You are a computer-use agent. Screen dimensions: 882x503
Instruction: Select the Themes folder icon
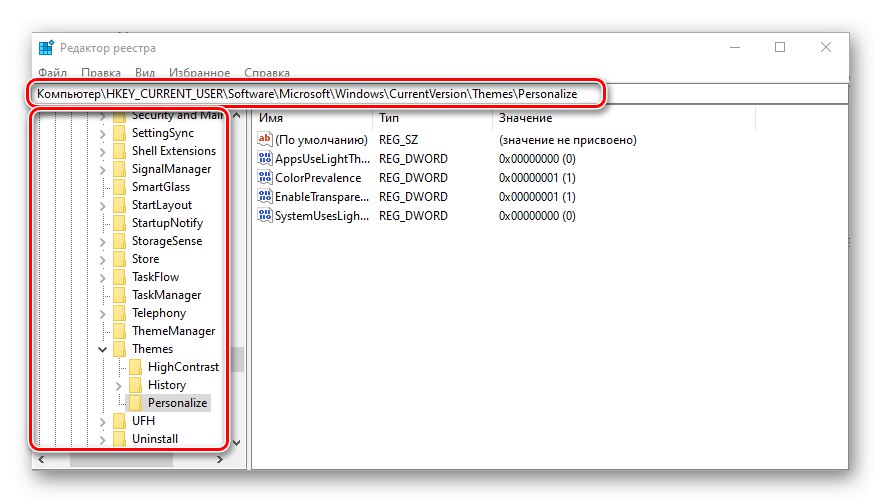[119, 349]
